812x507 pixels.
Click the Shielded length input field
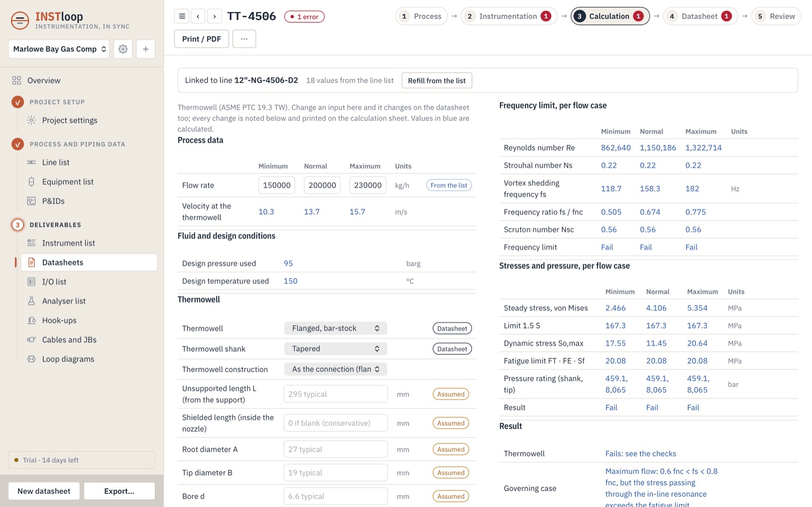pos(335,423)
